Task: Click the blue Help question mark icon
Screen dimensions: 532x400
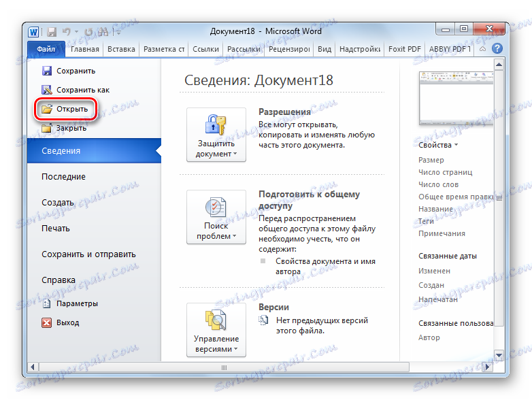Action: (x=497, y=48)
